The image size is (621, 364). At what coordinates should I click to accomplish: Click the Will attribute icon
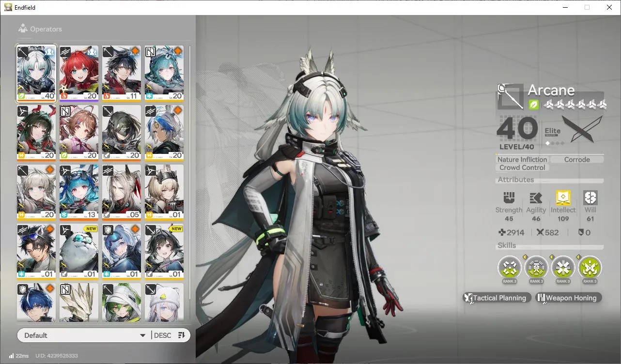(x=590, y=197)
